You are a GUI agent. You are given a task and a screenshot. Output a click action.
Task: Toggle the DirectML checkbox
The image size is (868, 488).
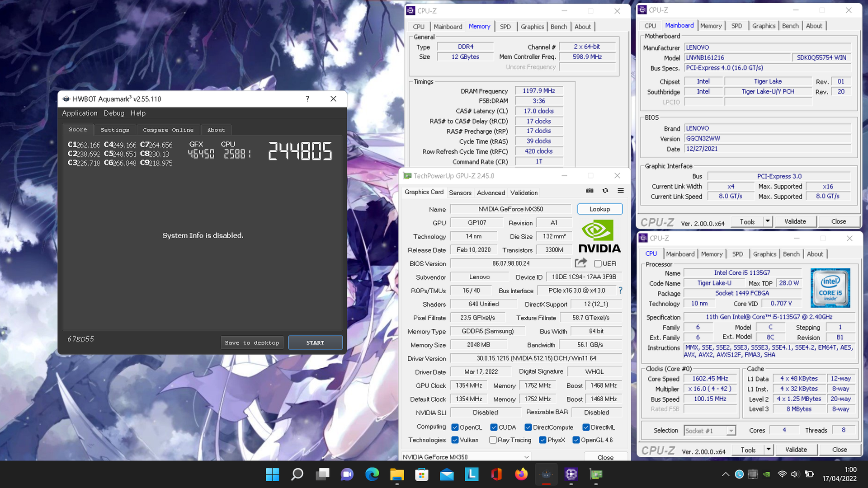(586, 427)
